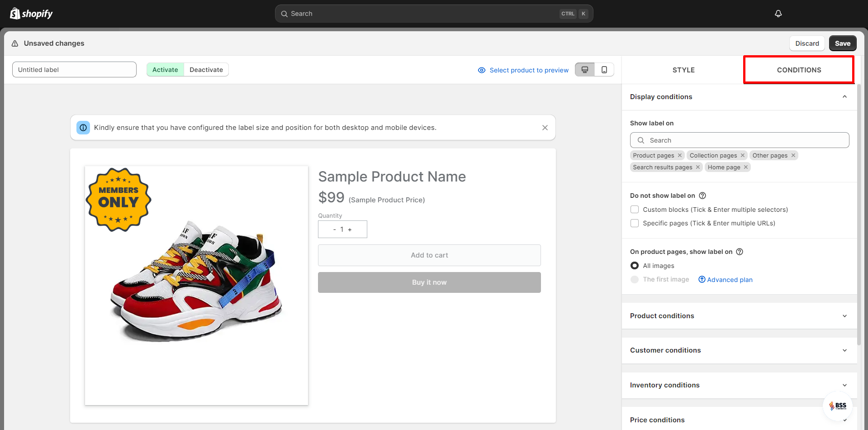
Task: Select the All images radio button
Action: point(635,265)
